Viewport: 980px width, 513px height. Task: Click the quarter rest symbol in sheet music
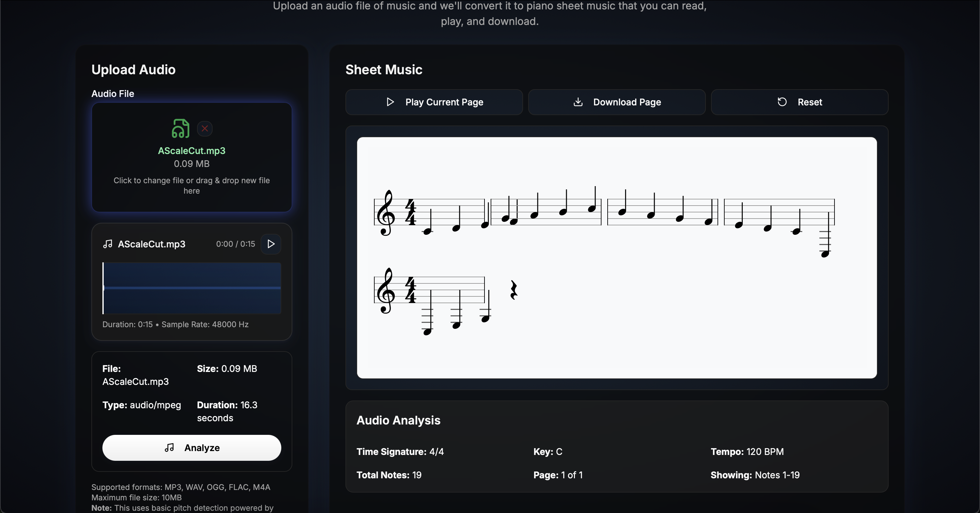(x=514, y=290)
